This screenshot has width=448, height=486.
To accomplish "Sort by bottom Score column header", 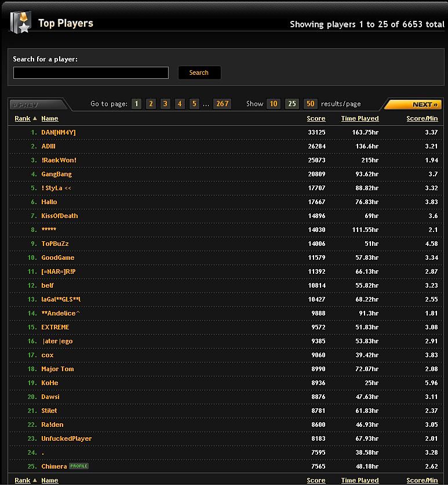I will 316,480.
